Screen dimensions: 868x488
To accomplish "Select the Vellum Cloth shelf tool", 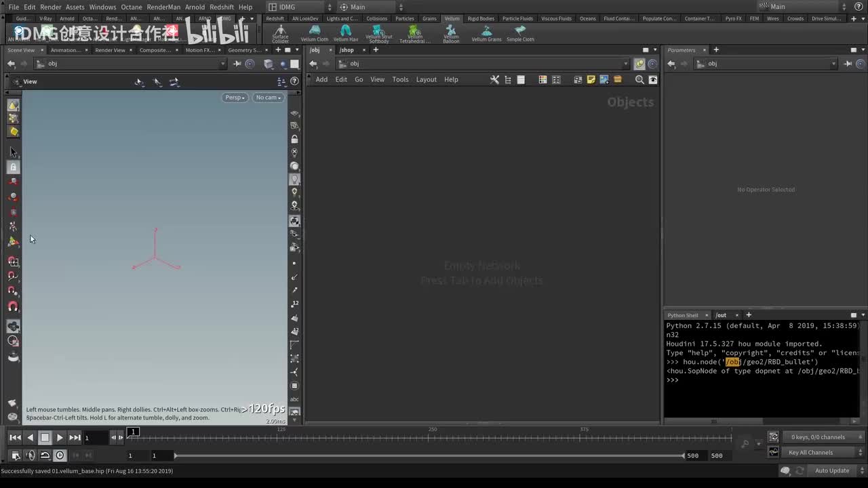I will 314,32.
